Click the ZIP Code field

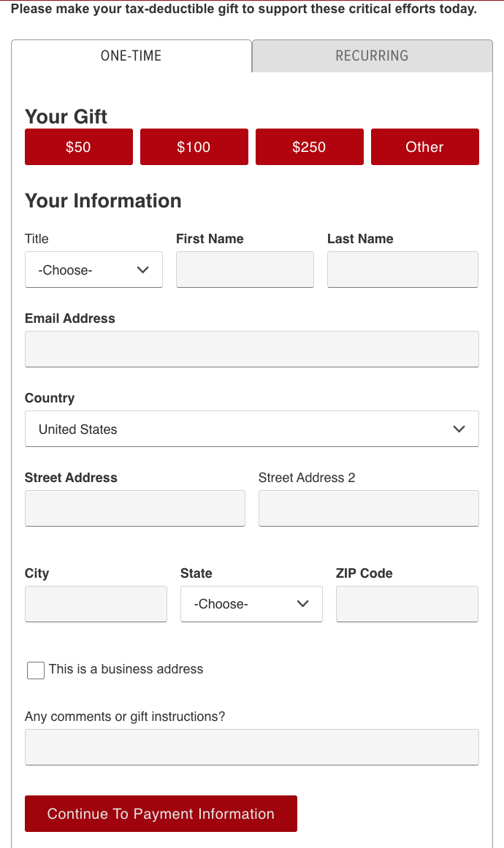click(x=407, y=604)
